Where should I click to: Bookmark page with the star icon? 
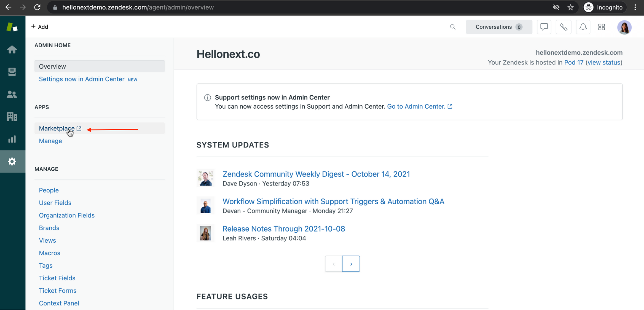coord(570,7)
